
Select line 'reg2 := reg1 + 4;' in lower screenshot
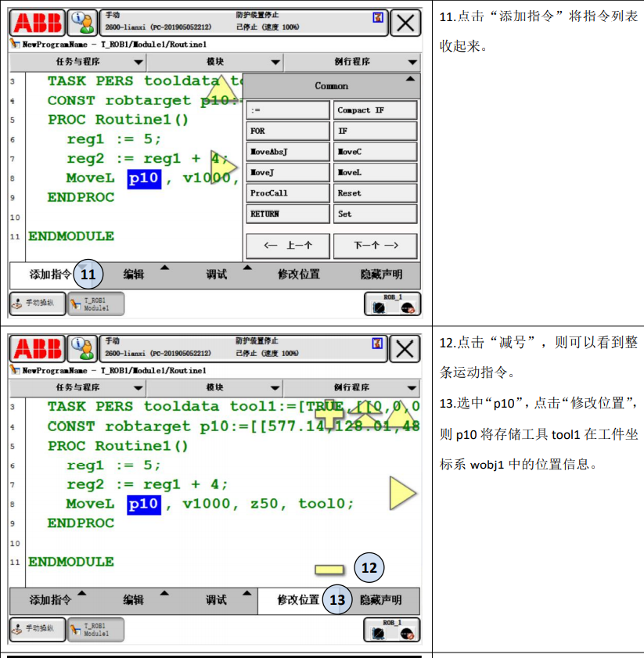[x=147, y=484]
